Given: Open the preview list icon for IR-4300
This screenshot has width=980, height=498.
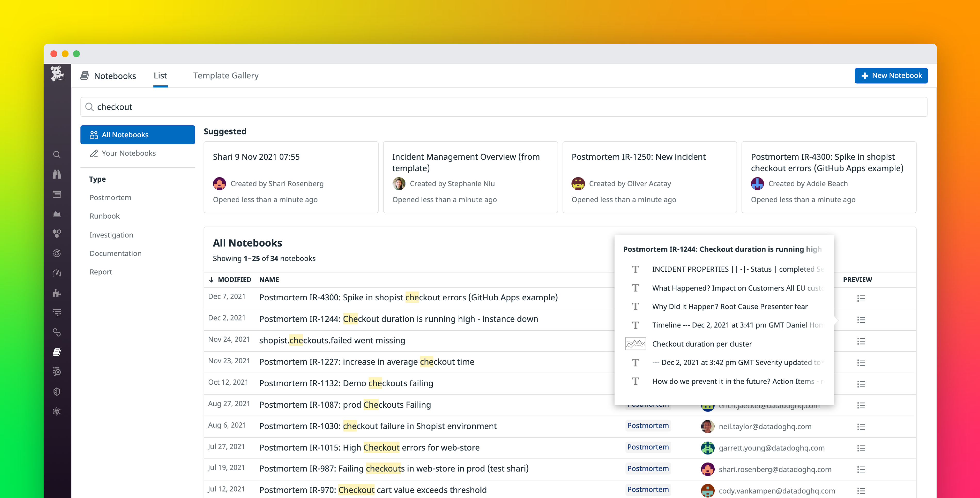Looking at the screenshot, I should click(861, 298).
